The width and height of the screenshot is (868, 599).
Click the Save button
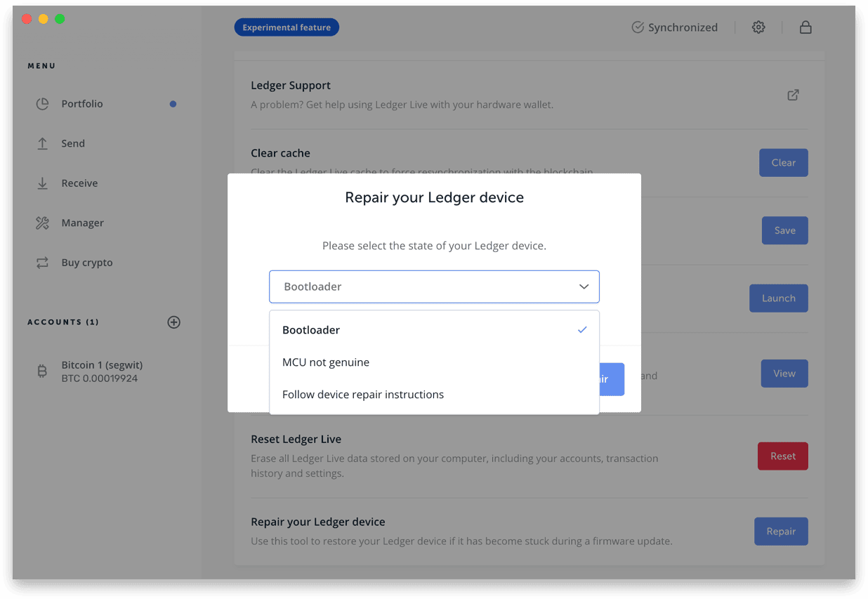785,230
